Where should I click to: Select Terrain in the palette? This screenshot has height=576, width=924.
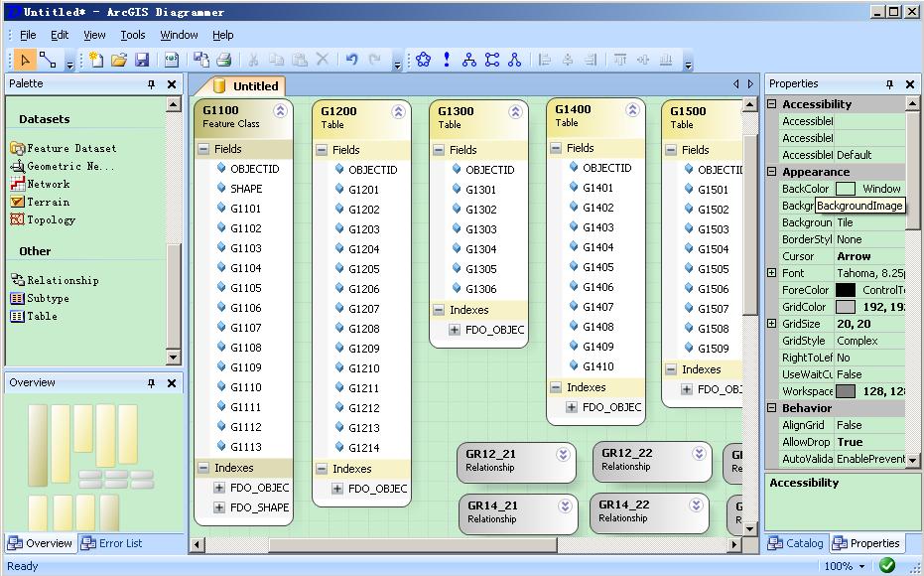pyautogui.click(x=40, y=202)
